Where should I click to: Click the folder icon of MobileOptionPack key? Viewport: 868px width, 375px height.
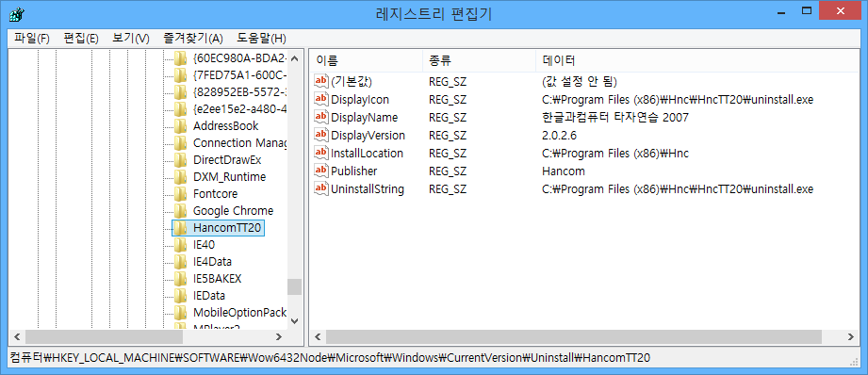pos(180,313)
